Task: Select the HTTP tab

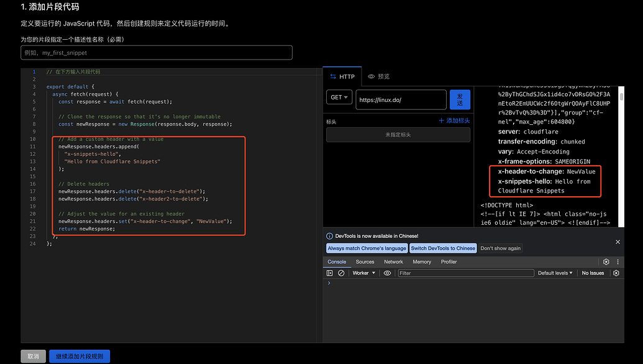Action: point(342,76)
